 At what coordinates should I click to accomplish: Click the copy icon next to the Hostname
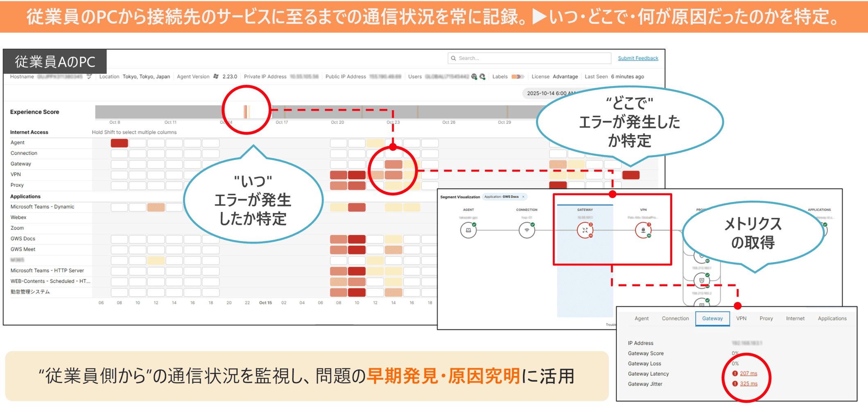(x=90, y=76)
